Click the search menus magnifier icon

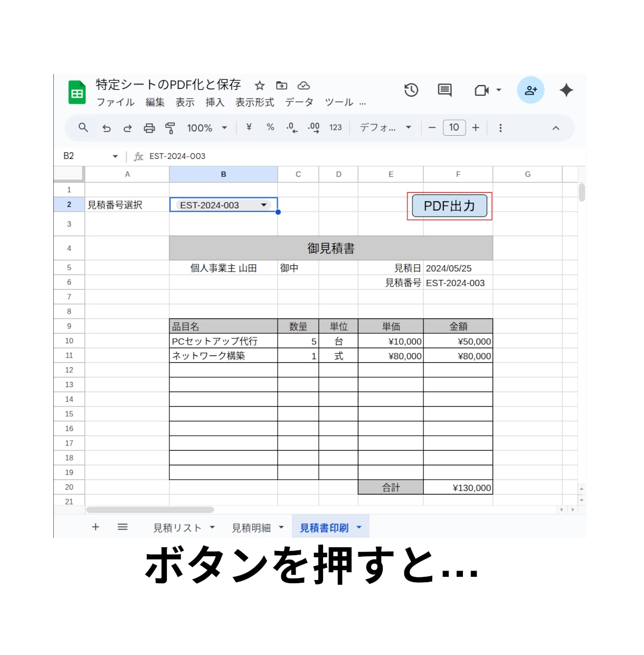83,128
